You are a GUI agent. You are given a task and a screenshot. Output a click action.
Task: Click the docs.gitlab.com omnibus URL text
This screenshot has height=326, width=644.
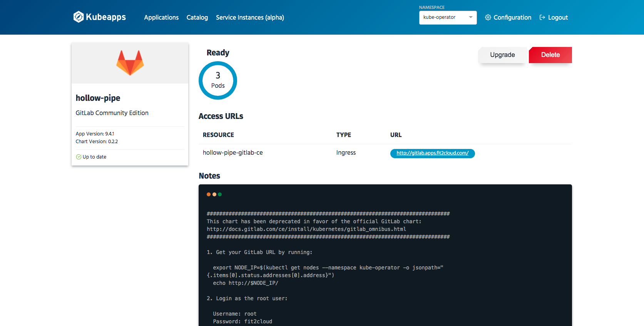click(306, 229)
